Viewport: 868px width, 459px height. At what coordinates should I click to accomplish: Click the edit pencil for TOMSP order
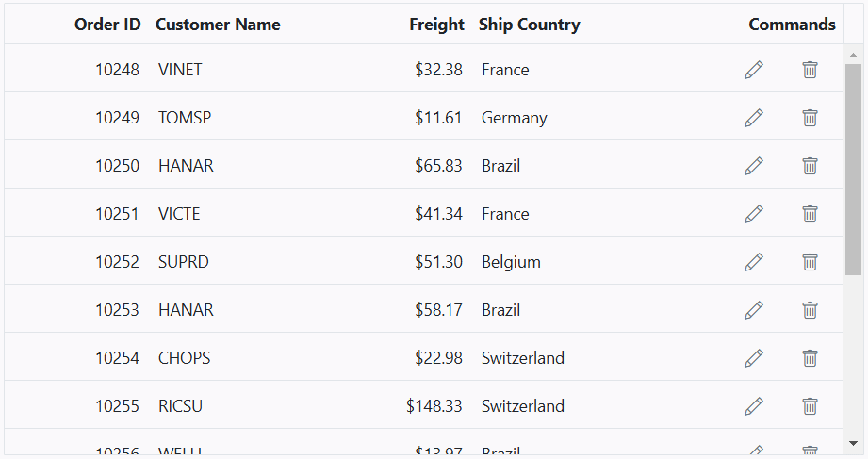pyautogui.click(x=754, y=118)
